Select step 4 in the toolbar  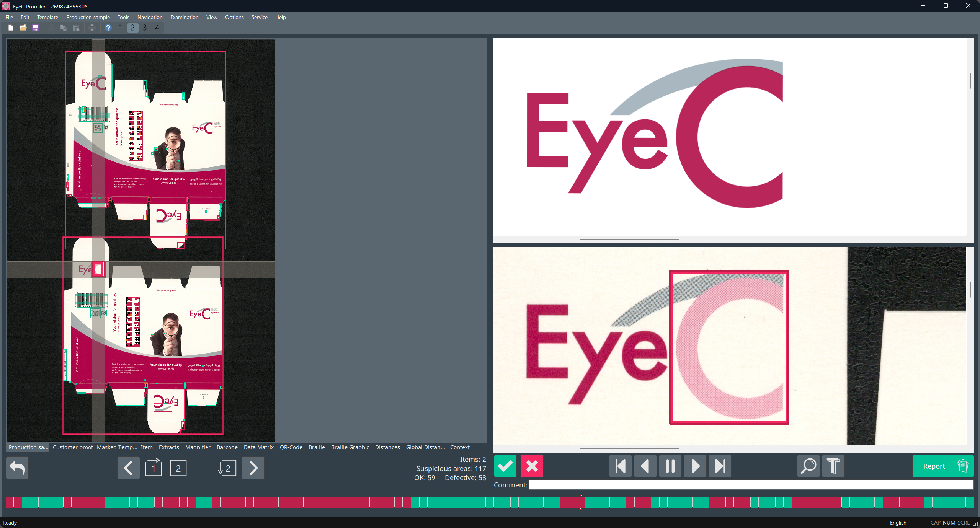pyautogui.click(x=157, y=28)
